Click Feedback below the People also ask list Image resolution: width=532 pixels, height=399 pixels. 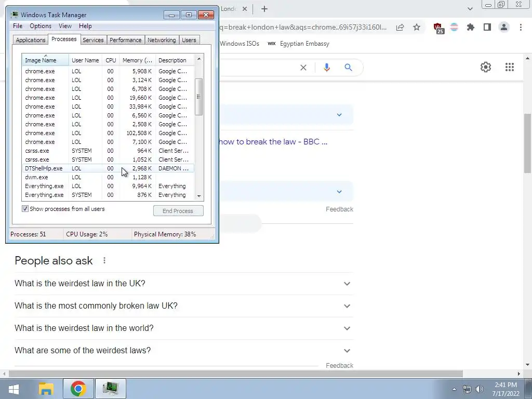pos(339,365)
